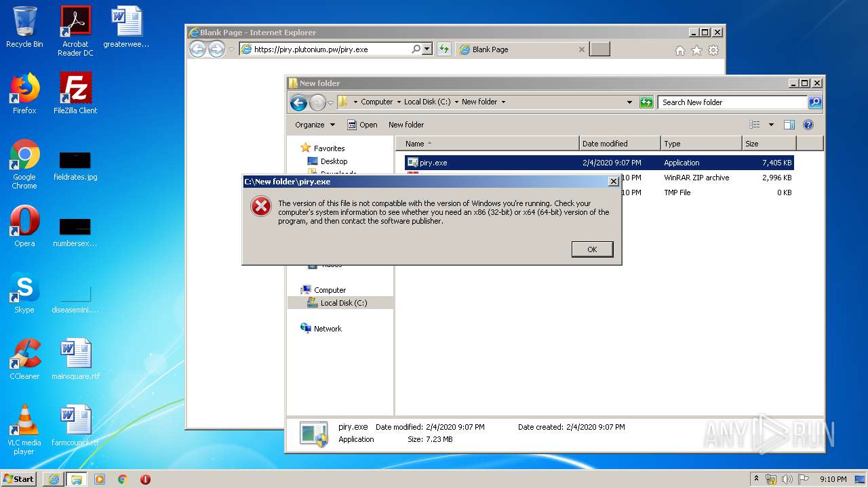Launch Opera browser shortcut
Image resolution: width=868 pixels, height=488 pixels.
(x=24, y=226)
